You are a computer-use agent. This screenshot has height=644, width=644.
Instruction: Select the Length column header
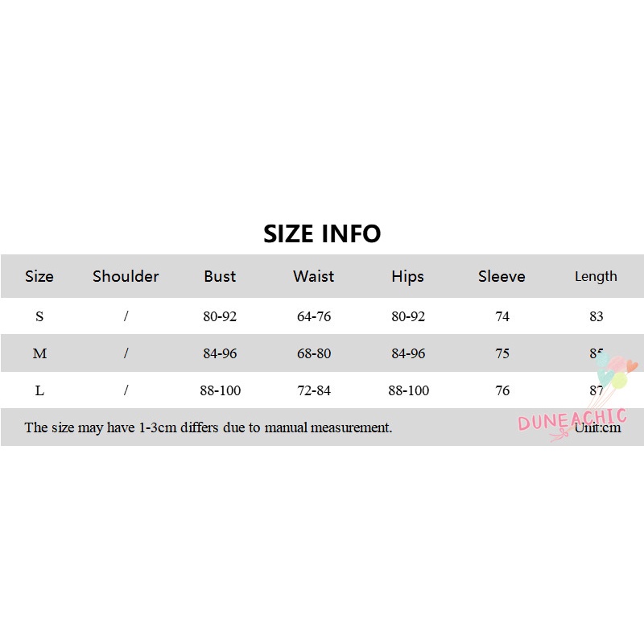point(596,276)
